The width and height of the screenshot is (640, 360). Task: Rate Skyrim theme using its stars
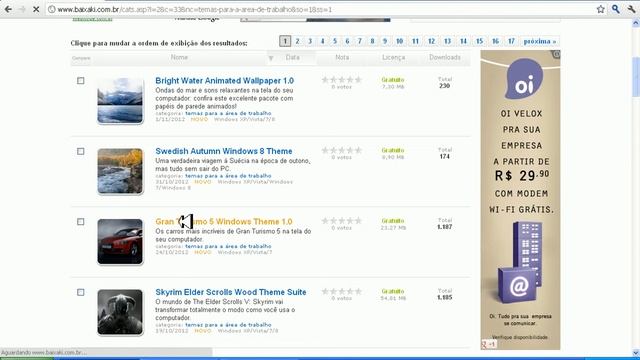(x=342, y=291)
